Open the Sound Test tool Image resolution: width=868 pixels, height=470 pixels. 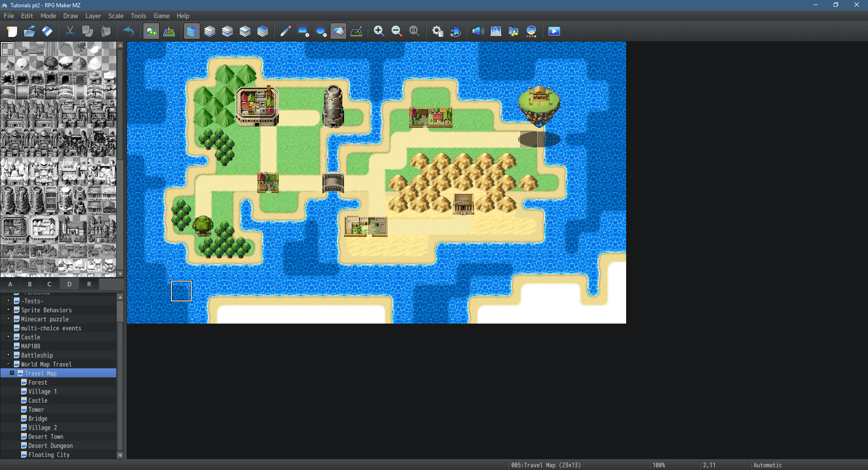point(478,31)
